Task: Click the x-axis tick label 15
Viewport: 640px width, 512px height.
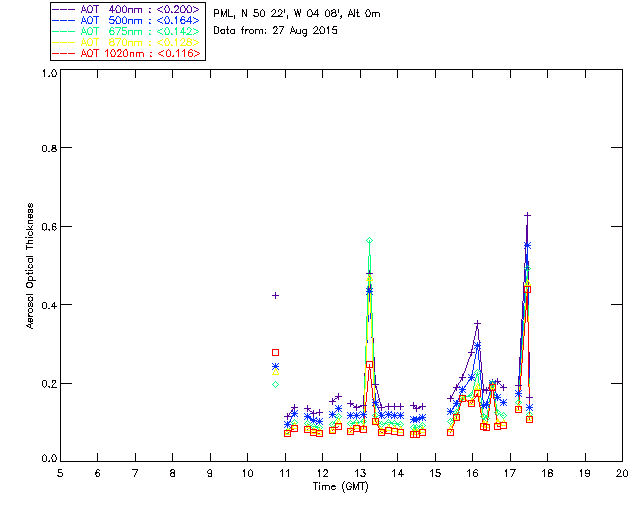Action: (435, 473)
